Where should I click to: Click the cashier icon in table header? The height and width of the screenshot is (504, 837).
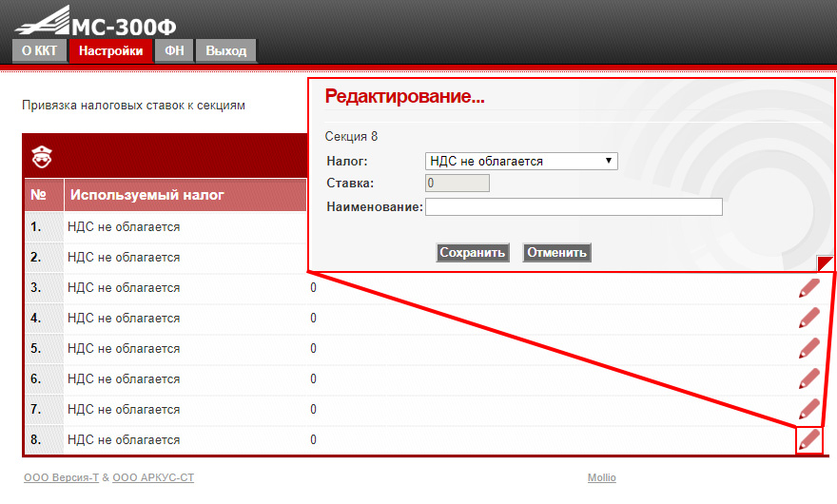pyautogui.click(x=42, y=157)
